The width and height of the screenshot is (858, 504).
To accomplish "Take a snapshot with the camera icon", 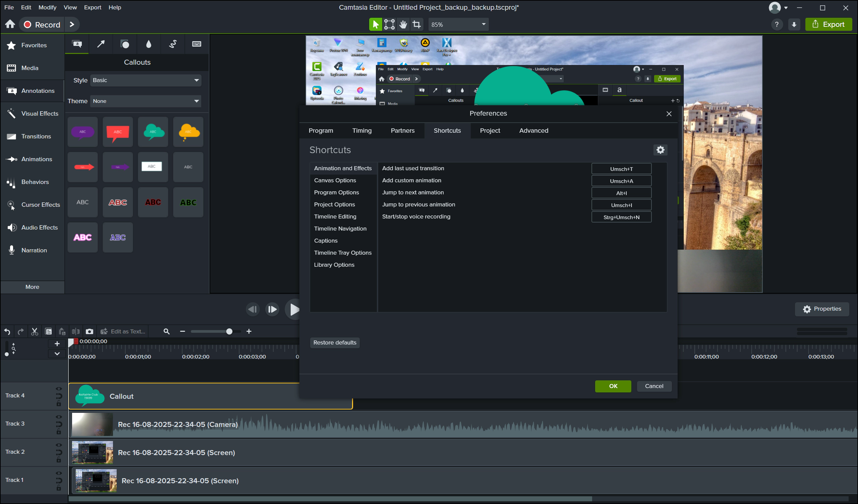I will [89, 331].
